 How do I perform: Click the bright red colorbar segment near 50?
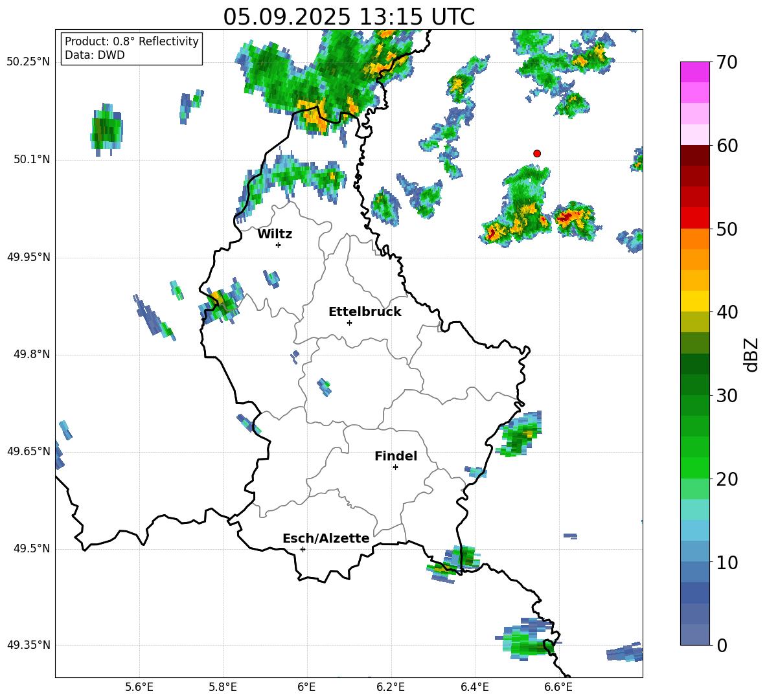pyautogui.click(x=694, y=218)
